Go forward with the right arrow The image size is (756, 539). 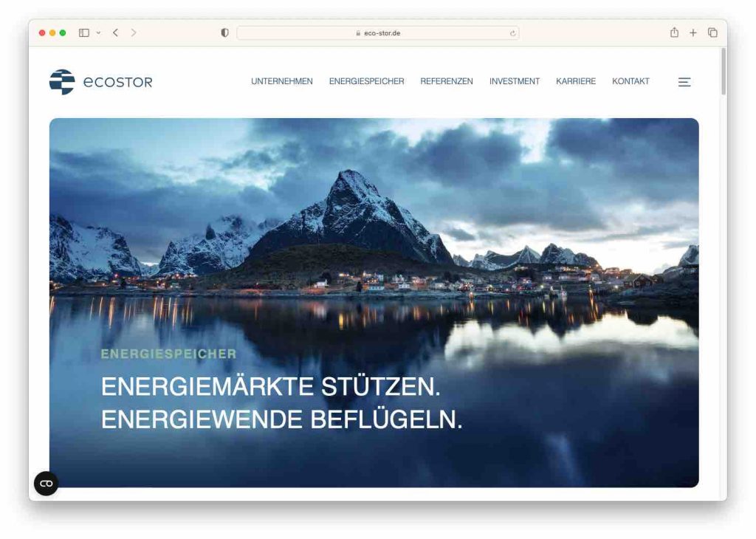(x=134, y=32)
